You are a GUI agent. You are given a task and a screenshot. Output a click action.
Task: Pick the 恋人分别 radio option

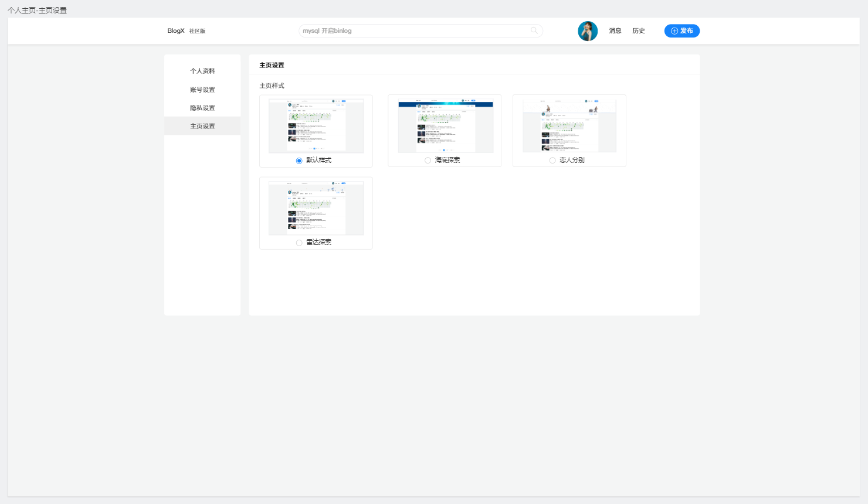(x=552, y=161)
